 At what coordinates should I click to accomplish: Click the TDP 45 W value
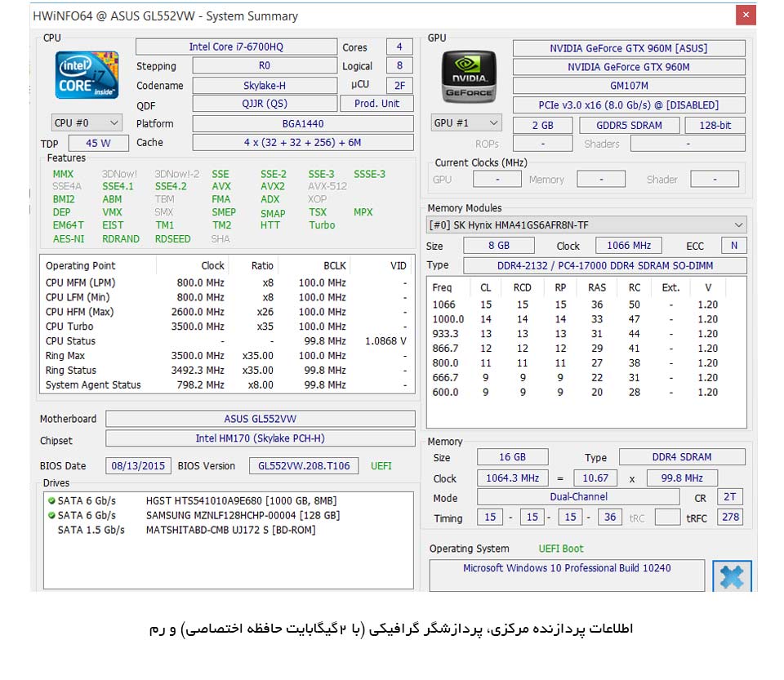(99, 143)
